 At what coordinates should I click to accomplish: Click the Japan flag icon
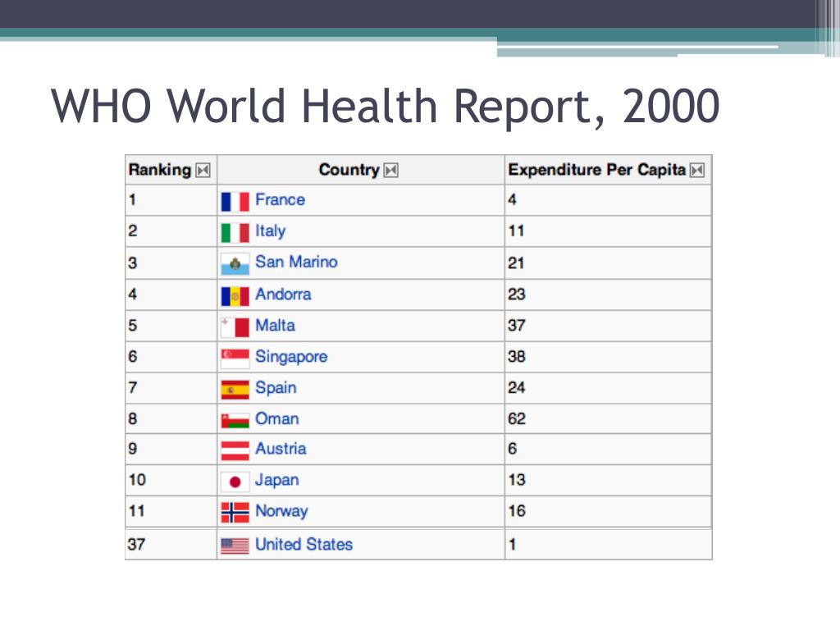click(x=235, y=482)
